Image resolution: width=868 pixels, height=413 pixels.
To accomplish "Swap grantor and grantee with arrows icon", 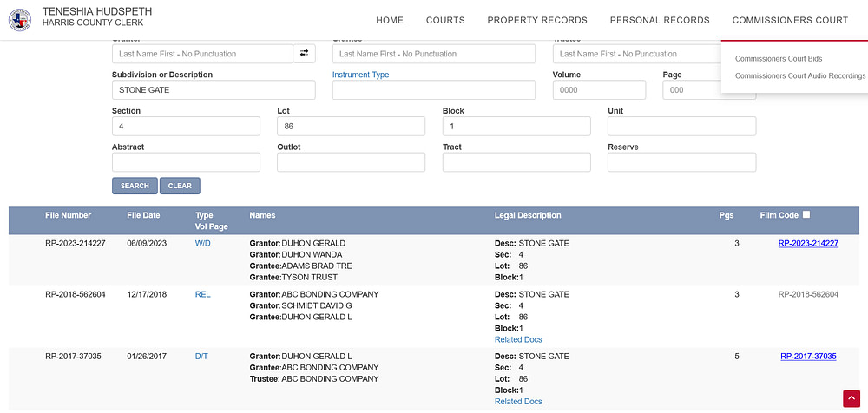I will (305, 54).
